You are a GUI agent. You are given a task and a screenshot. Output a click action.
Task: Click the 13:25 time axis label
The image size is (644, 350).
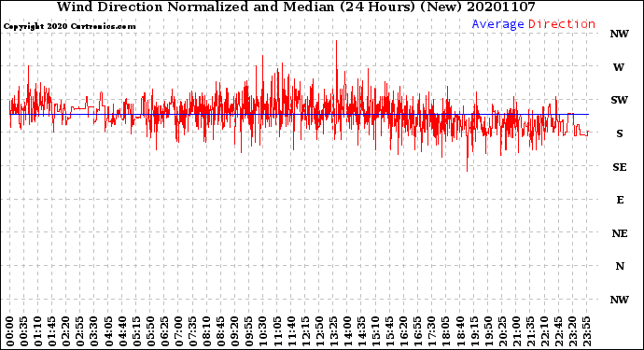(333, 331)
